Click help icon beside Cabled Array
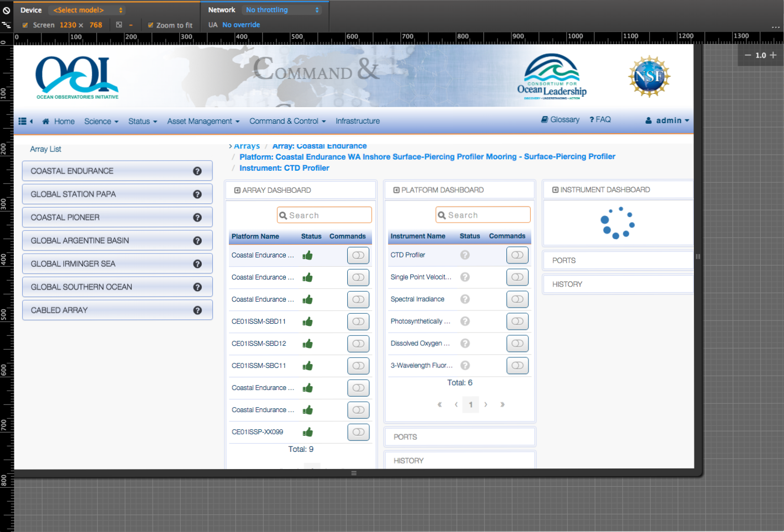 (197, 310)
